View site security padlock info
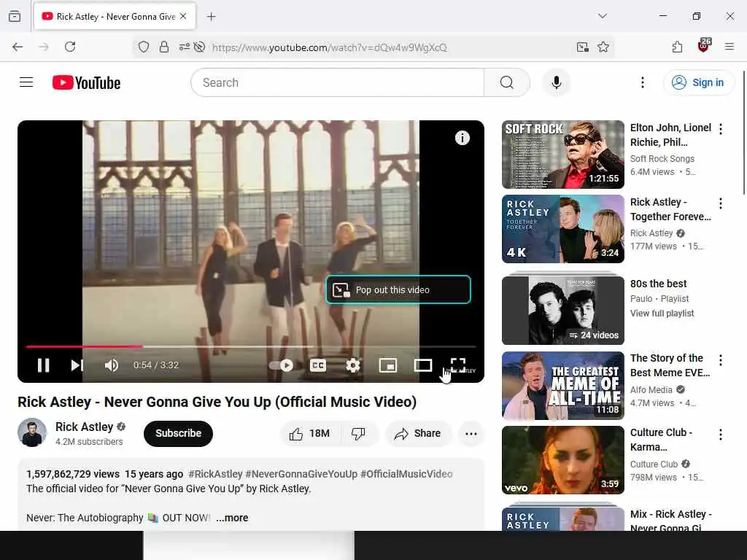This screenshot has height=560, width=747. pos(164,47)
